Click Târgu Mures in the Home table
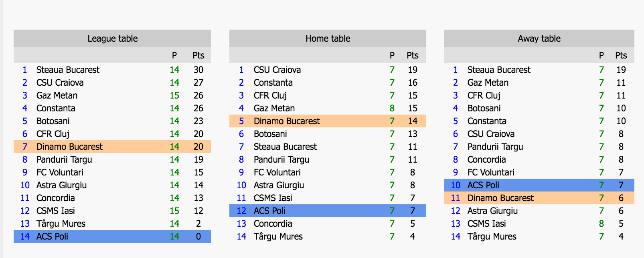The width and height of the screenshot is (644, 258). (278, 236)
